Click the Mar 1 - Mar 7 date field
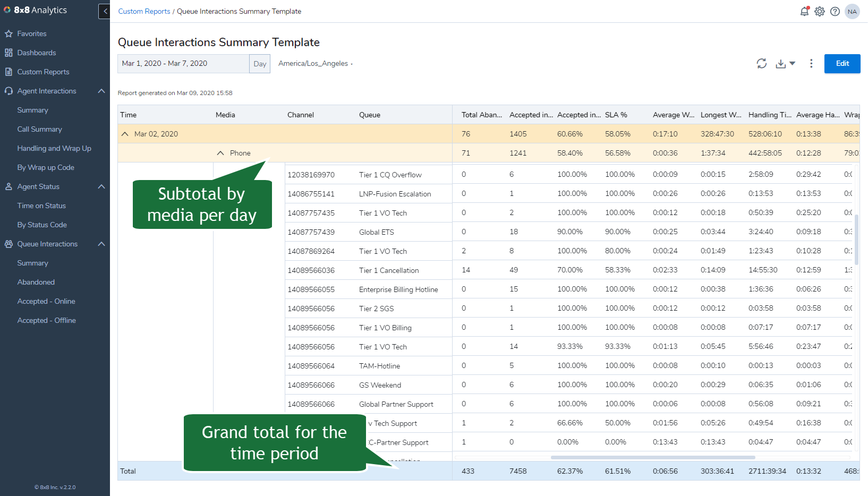868x496 pixels. (x=183, y=64)
